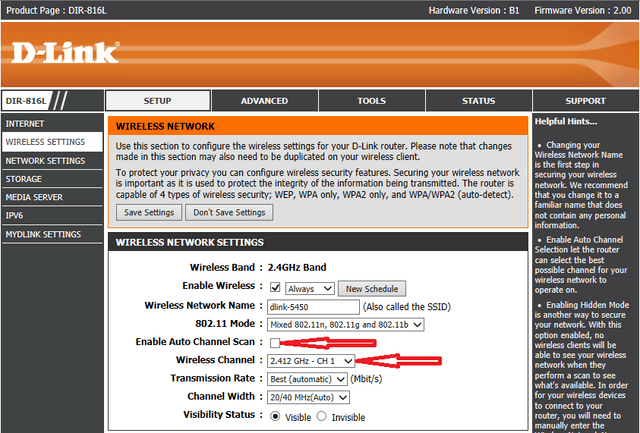The image size is (640, 433).
Task: Click Firmware Version : 2.00 text
Action: pyautogui.click(x=583, y=11)
